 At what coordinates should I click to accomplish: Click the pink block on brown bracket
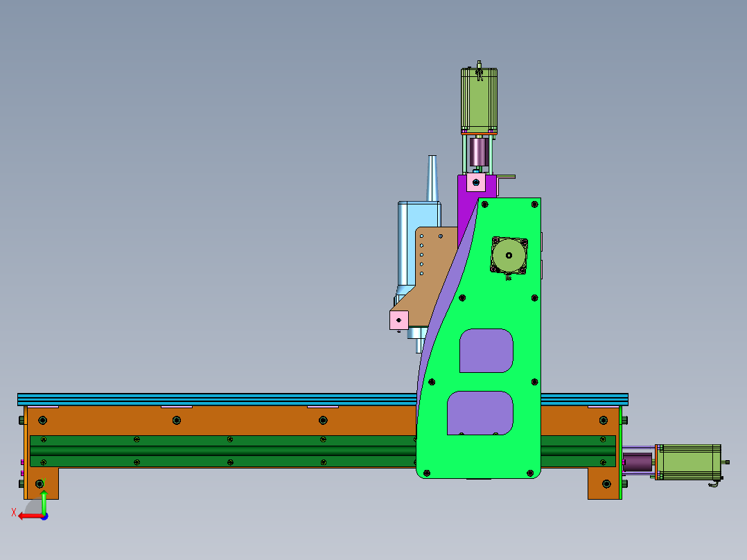point(399,320)
